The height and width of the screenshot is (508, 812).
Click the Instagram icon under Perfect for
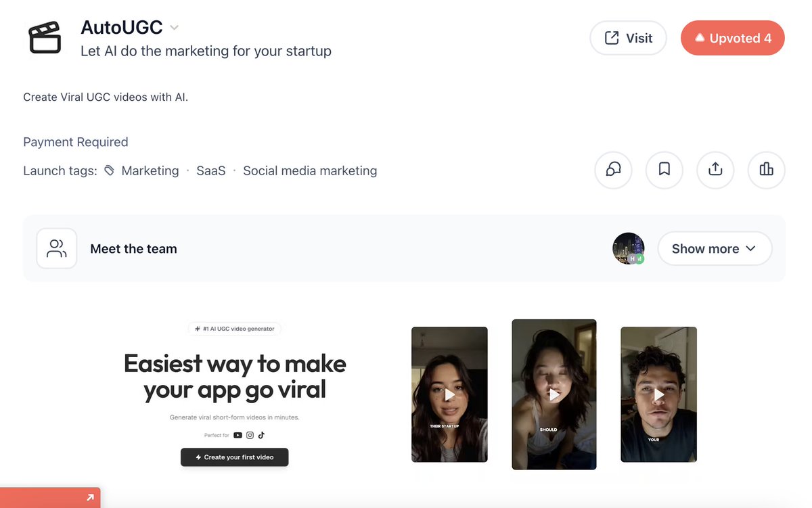click(x=250, y=436)
